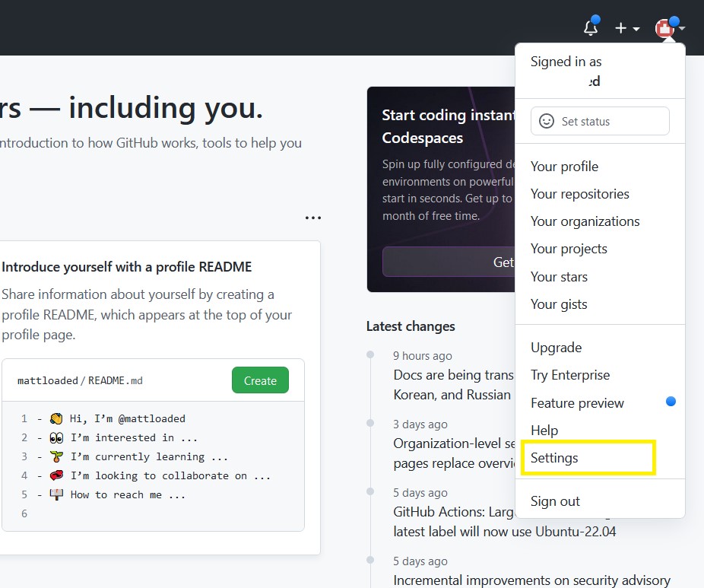
Task: Click the Create button for README.md
Action: point(260,380)
